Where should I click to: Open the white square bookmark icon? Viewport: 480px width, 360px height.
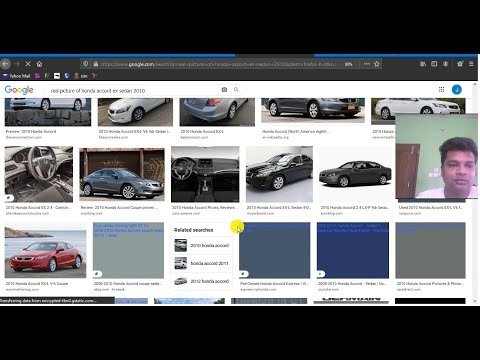57,76
